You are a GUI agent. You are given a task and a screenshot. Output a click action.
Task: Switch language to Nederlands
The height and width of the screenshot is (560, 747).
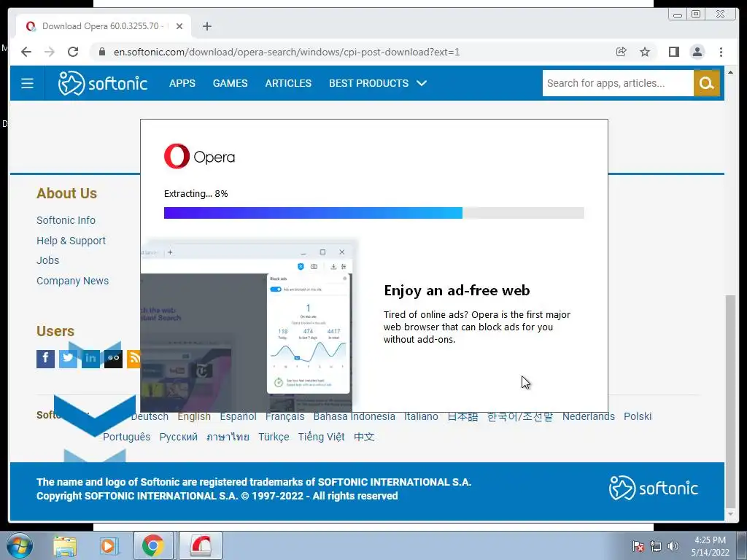click(589, 416)
